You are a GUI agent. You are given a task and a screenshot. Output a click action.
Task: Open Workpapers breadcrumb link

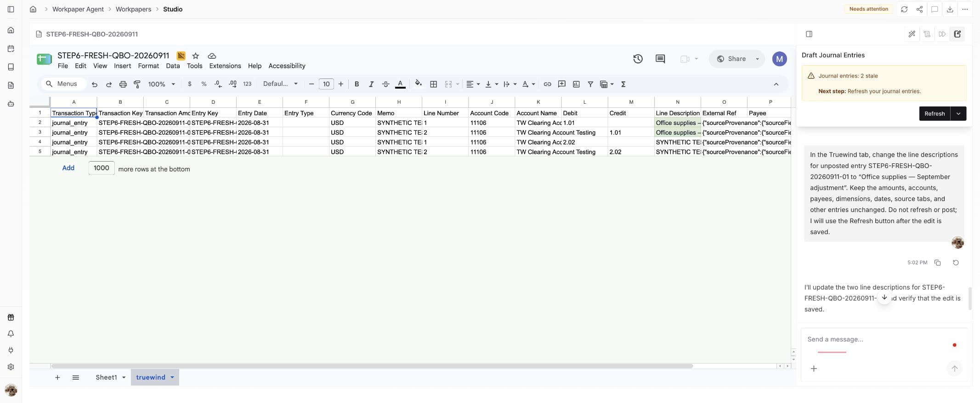(133, 9)
